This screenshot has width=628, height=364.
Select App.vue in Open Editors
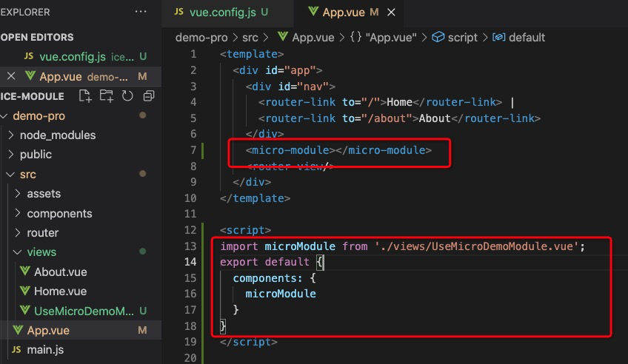point(81,76)
